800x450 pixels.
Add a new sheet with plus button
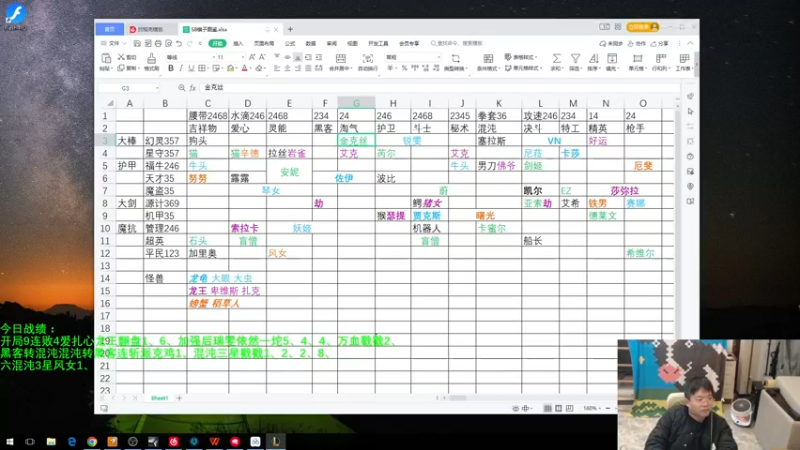pos(179,398)
